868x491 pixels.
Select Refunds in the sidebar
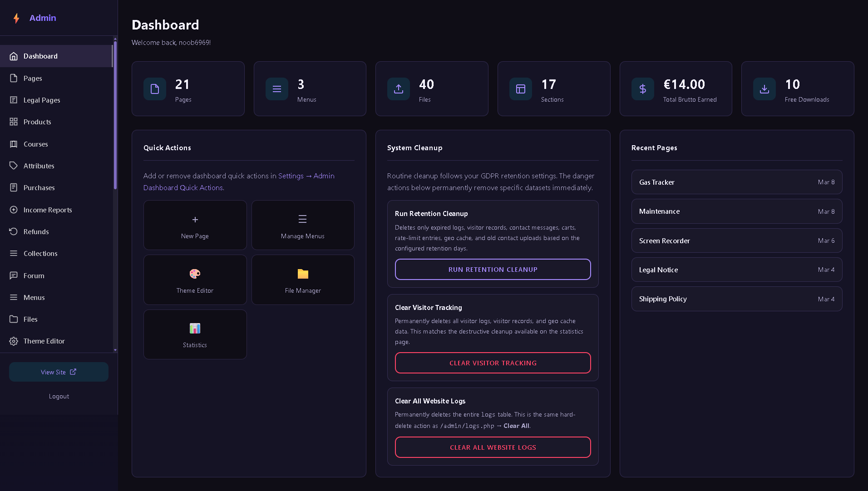tap(56, 231)
